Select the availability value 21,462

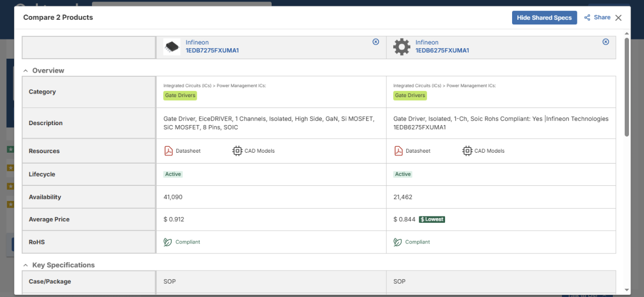click(x=403, y=197)
